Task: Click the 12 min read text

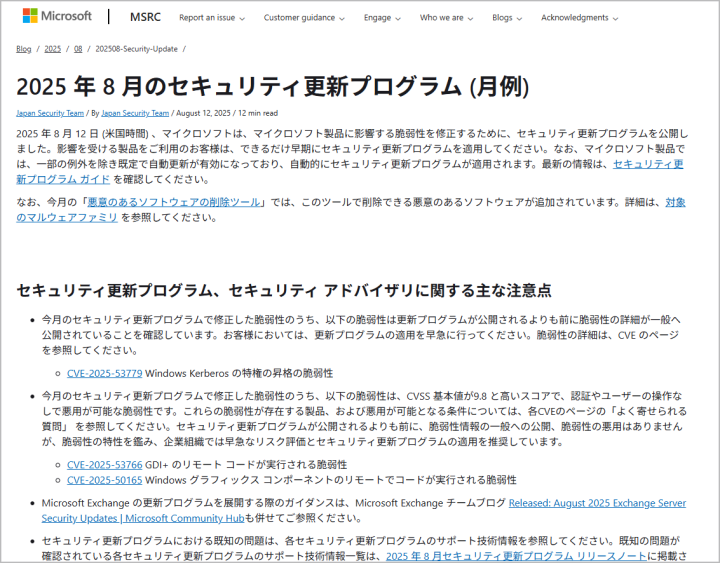Action: point(258,113)
